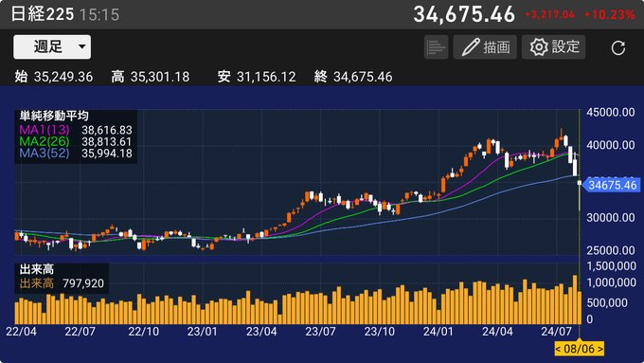
Task: Click the 34675.46 current price tag
Action: click(x=611, y=185)
